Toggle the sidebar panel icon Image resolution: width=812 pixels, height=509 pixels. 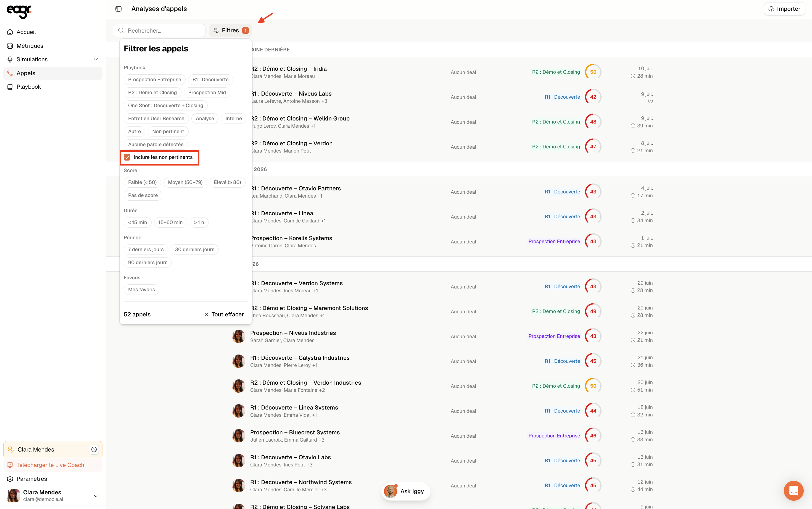tap(118, 9)
